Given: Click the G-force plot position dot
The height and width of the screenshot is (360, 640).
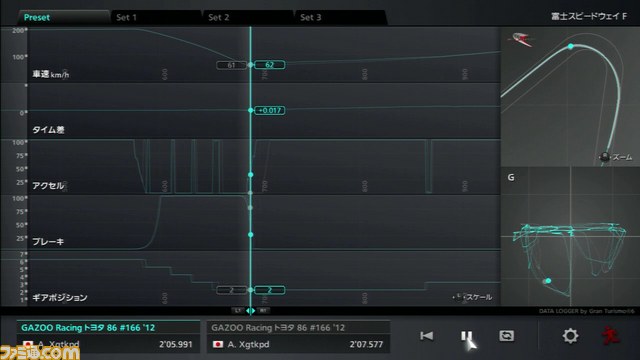Looking at the screenshot, I should click(x=548, y=280).
